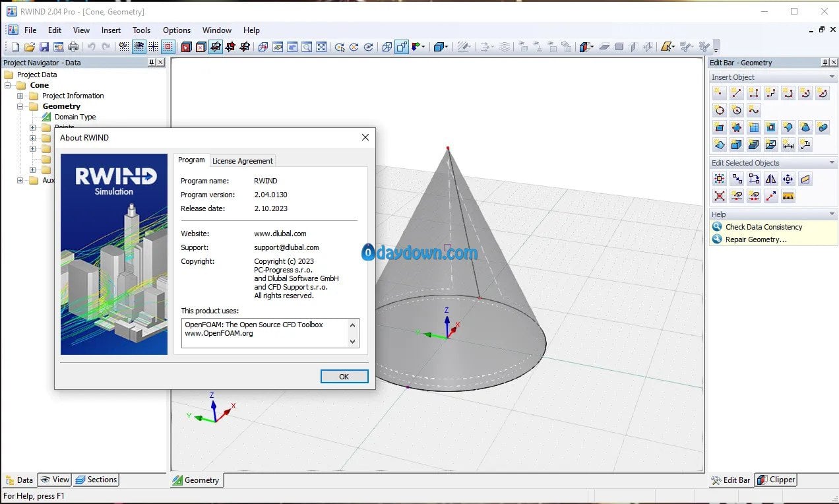Click the Geometry tab below viewport
The height and width of the screenshot is (504, 839).
(197, 480)
